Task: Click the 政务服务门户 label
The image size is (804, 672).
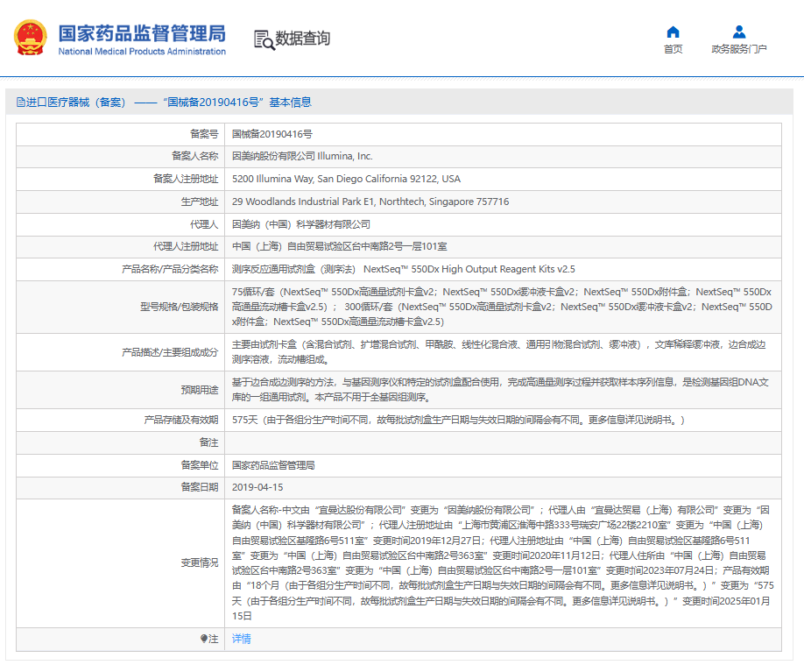Action: [x=739, y=49]
